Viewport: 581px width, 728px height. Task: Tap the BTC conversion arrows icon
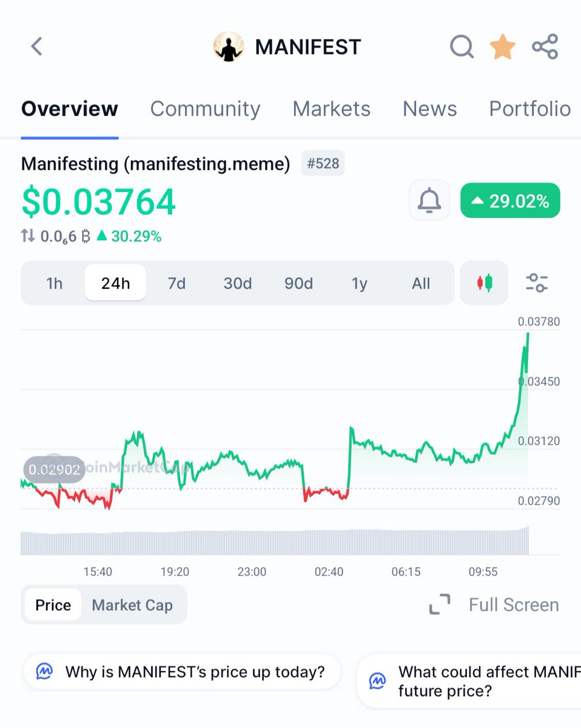tap(28, 236)
